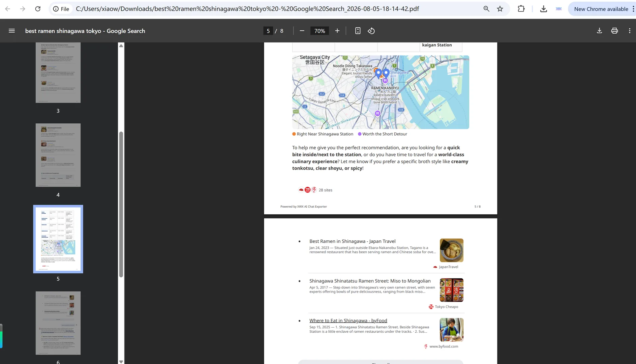Image resolution: width=636 pixels, height=364 pixels.
Task: Click the Japan Travel ramen bowl thumbnail
Action: click(451, 250)
